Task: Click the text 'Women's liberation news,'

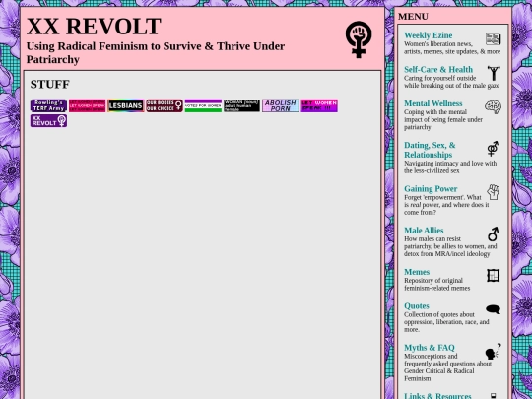Action: coord(438,44)
